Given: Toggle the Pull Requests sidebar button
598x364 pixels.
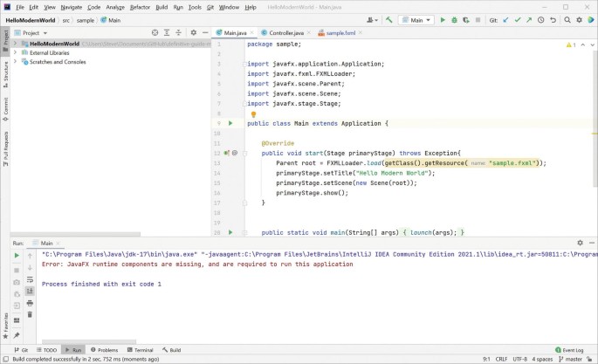Looking at the screenshot, I should tap(5, 148).
